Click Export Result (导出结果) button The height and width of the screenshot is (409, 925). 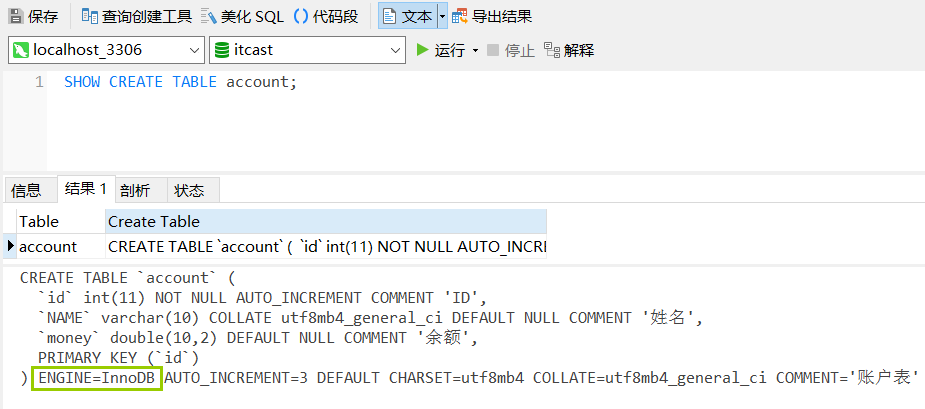click(x=492, y=16)
